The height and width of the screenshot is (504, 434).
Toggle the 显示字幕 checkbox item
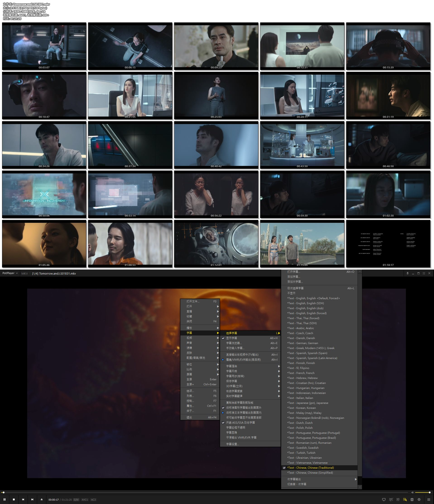pyautogui.click(x=250, y=338)
